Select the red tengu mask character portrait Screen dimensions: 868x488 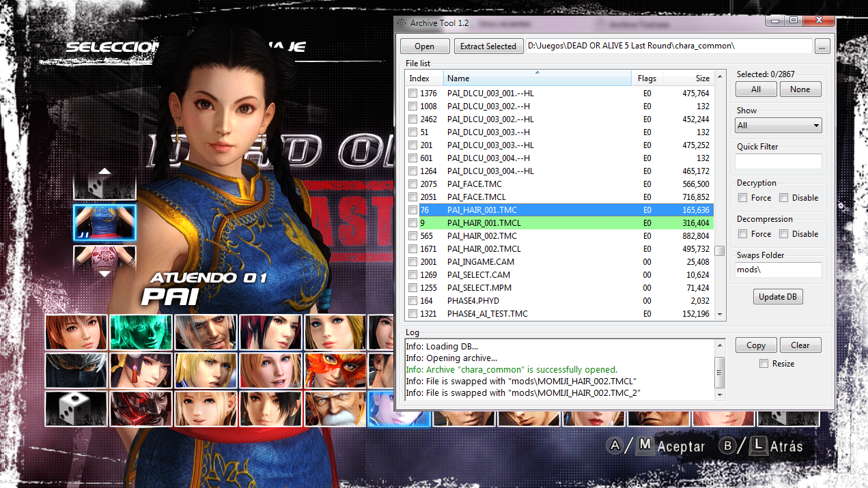pos(141,409)
